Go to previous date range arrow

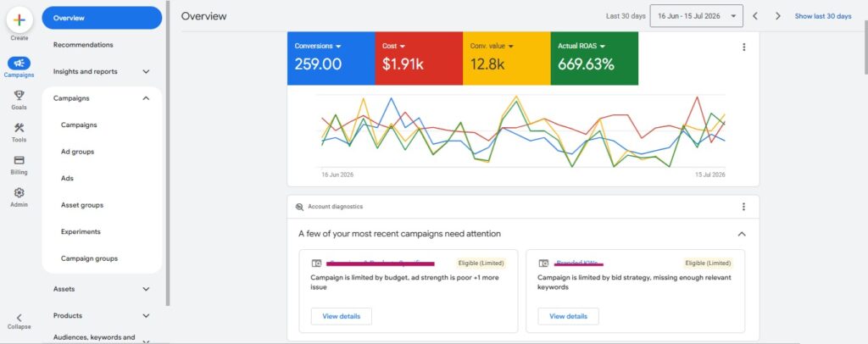pos(754,16)
